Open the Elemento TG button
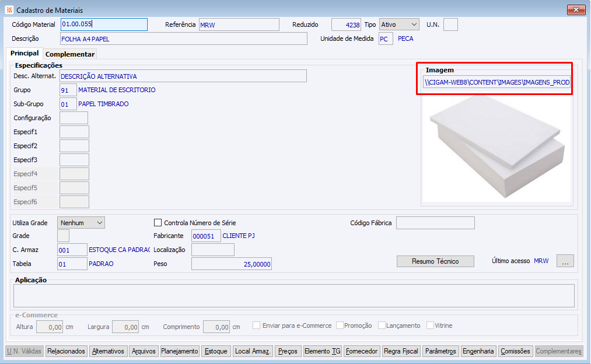This screenshot has height=364, width=591. point(322,351)
